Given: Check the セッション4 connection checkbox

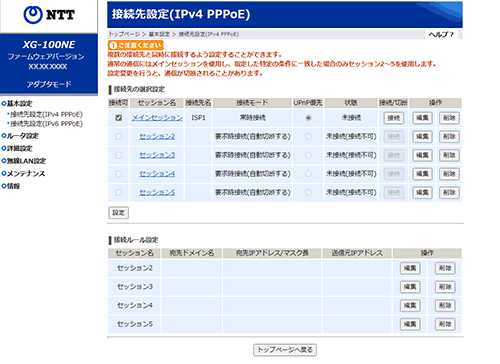Looking at the screenshot, I should tap(118, 174).
